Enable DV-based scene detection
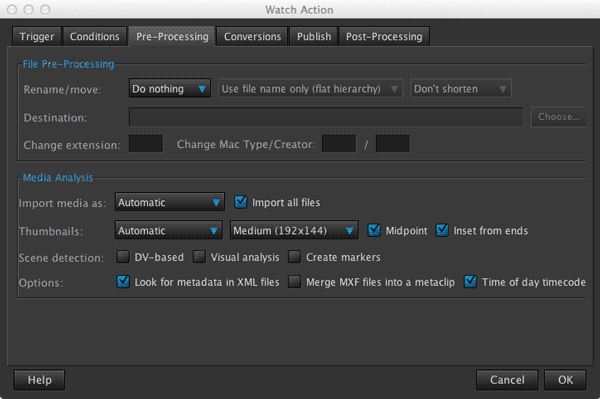This screenshot has width=600, height=399. click(122, 257)
